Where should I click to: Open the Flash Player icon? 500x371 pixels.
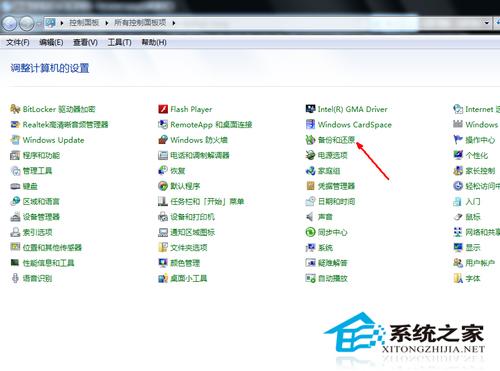tap(163, 109)
